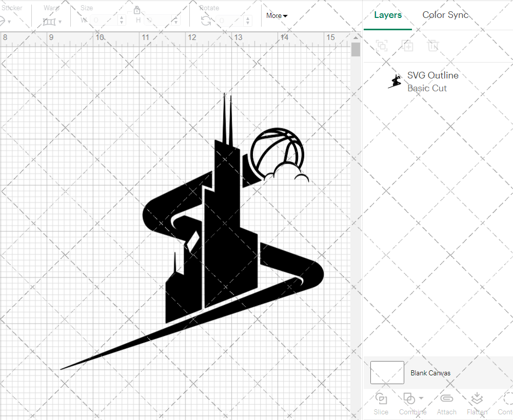Delete the layer using the trash icon
The image size is (513, 420).
433,46
